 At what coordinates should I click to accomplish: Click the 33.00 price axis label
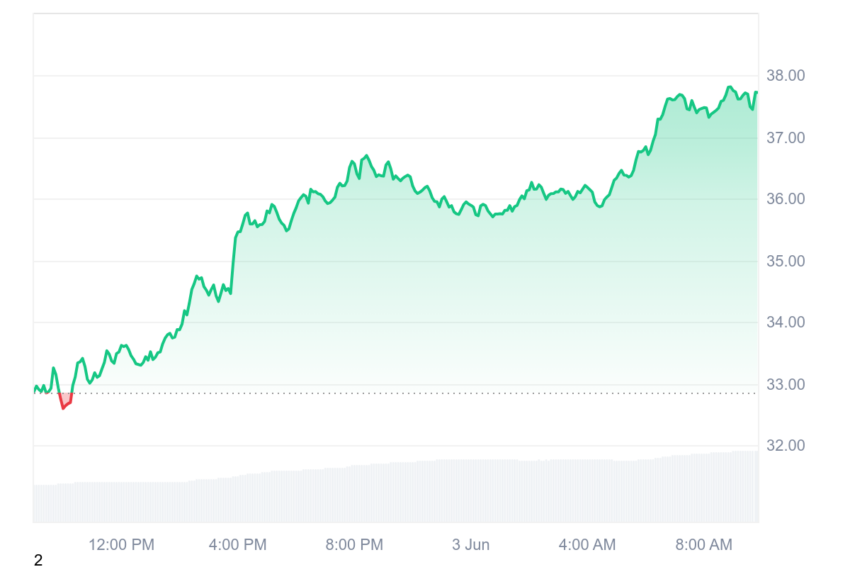pos(785,384)
